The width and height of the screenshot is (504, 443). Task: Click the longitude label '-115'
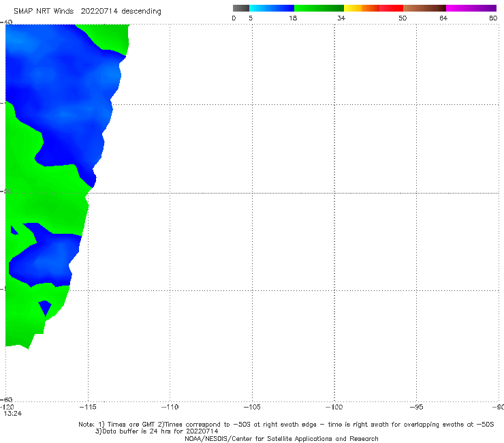click(x=88, y=407)
